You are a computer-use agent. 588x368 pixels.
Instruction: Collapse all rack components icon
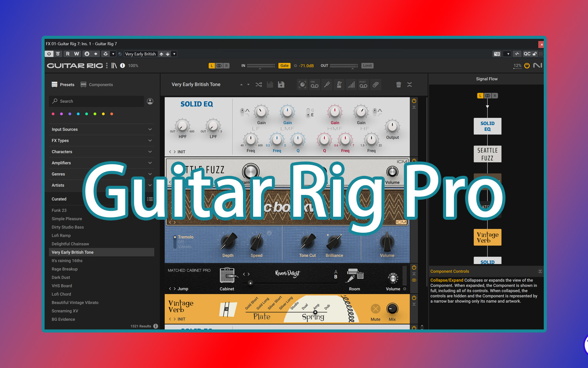(x=410, y=85)
